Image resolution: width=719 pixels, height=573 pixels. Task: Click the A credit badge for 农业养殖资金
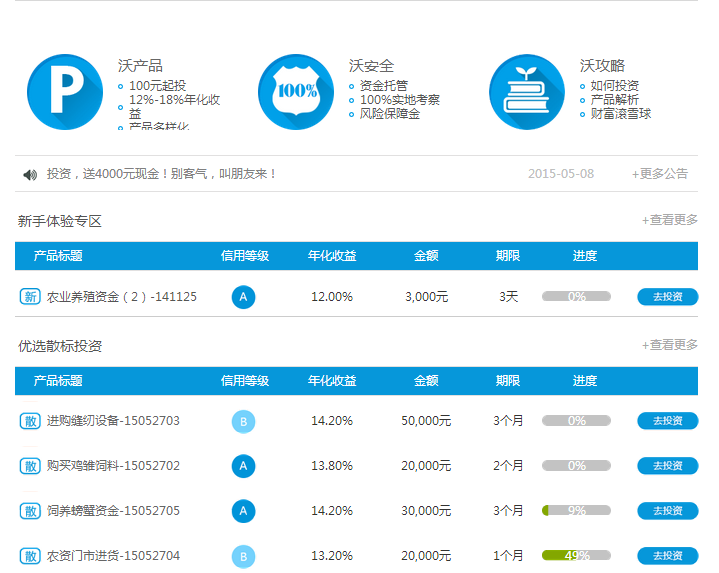coord(243,297)
